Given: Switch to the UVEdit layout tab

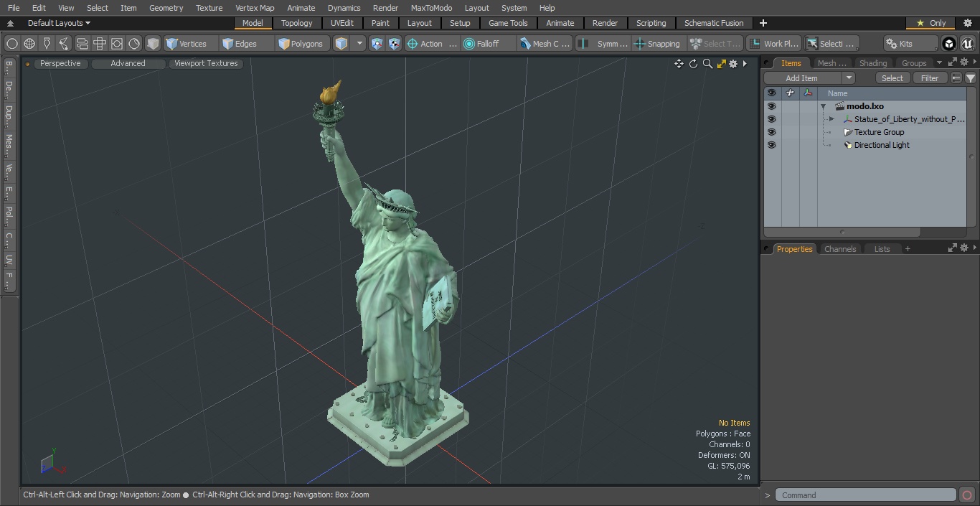Looking at the screenshot, I should pos(342,23).
